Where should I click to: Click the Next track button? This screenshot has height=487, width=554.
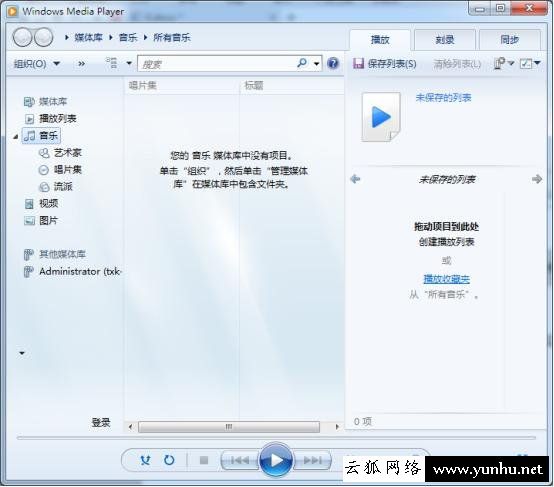click(x=312, y=460)
